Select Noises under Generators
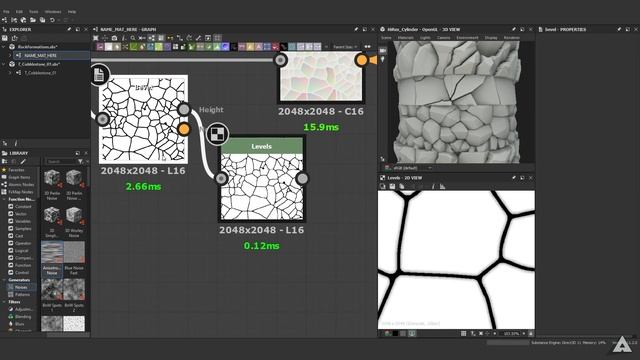 (x=21, y=287)
